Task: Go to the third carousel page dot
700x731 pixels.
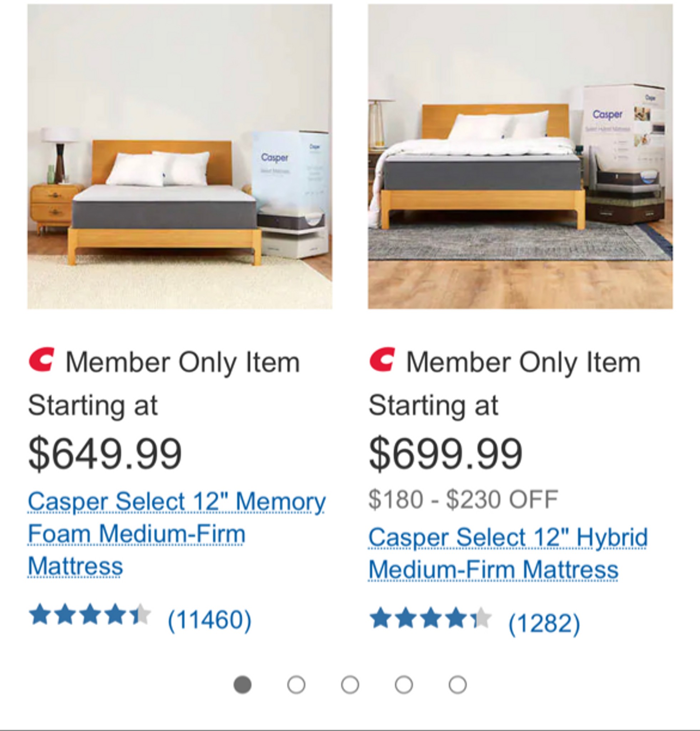Action: coord(350,685)
